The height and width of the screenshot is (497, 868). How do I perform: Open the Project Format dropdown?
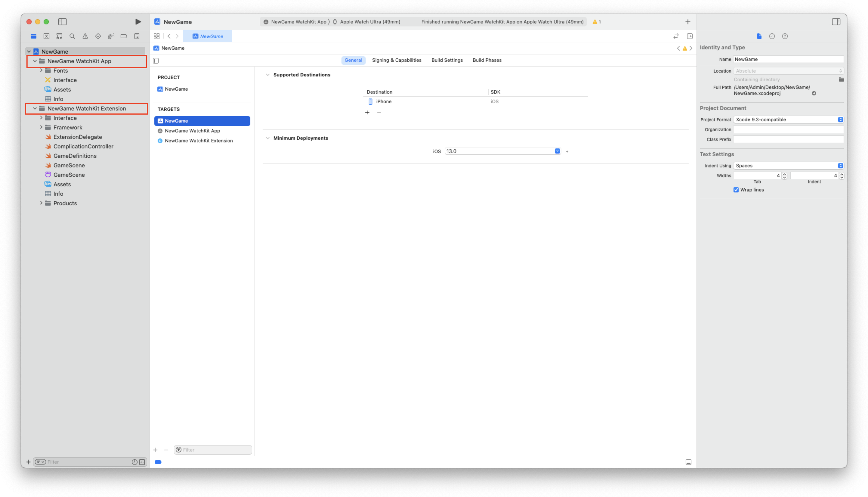pos(788,120)
